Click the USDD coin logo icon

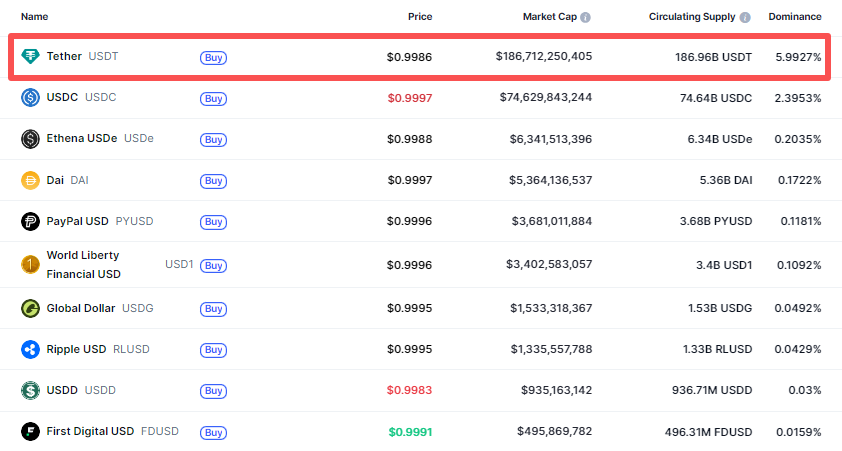coord(30,390)
